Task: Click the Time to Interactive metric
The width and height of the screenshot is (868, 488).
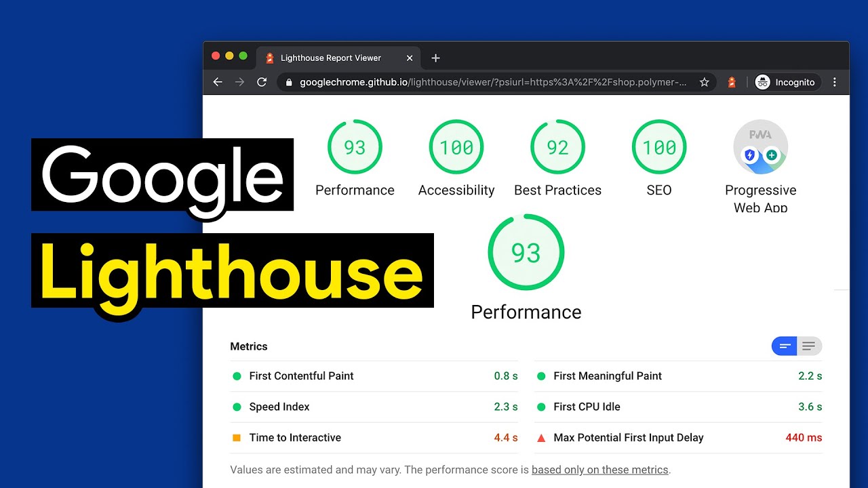Action: point(374,438)
